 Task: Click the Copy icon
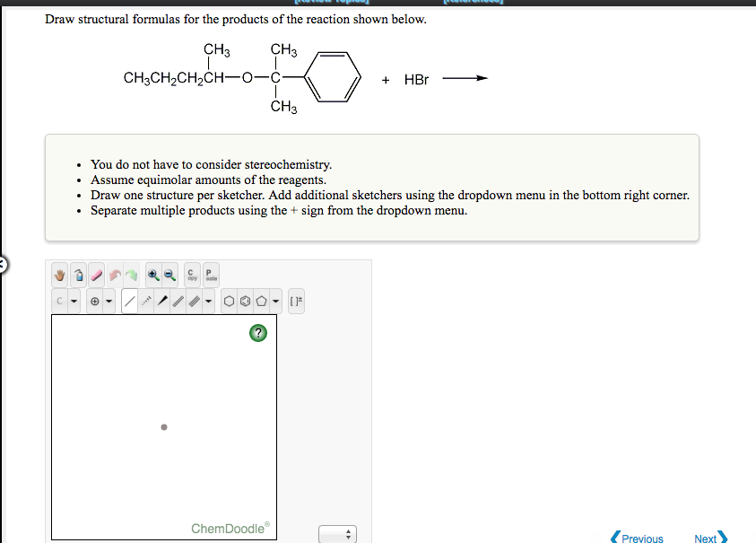point(192,276)
